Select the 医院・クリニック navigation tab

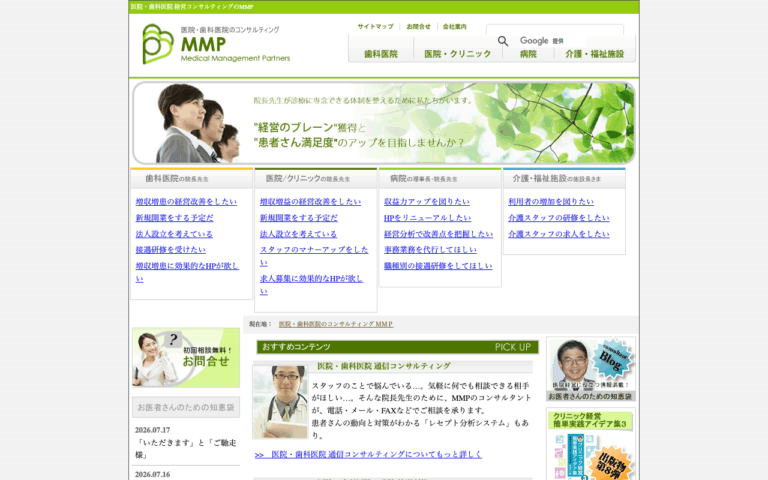[457, 54]
